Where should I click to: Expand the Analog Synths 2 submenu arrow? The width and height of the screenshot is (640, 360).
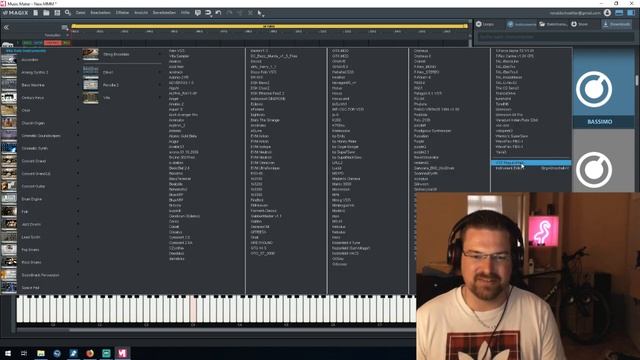point(78,72)
